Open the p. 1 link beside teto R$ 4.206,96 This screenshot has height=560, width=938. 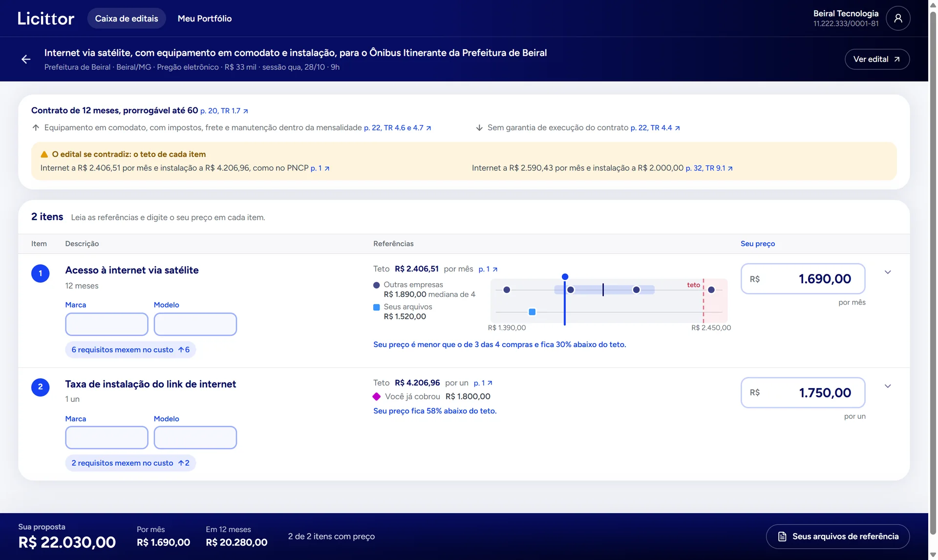coord(483,383)
